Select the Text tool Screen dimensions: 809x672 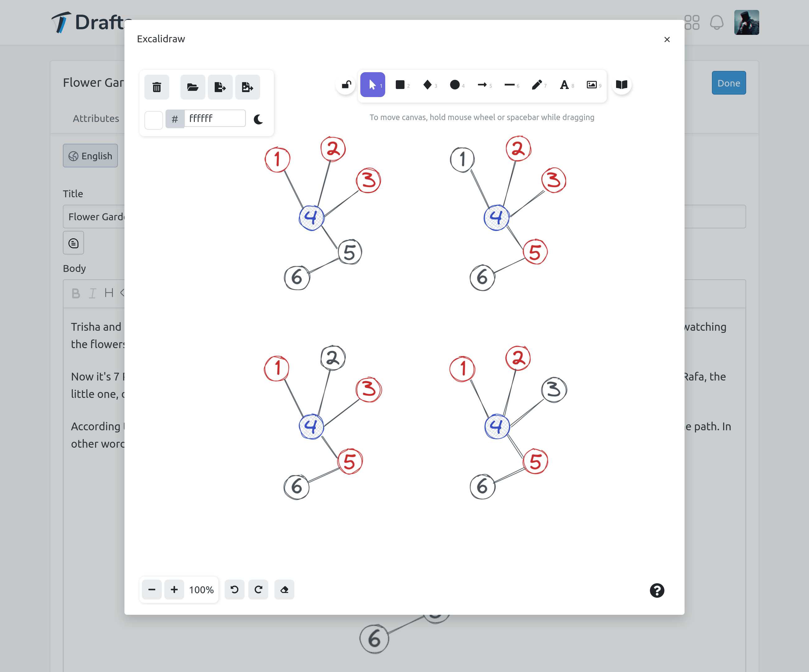565,85
